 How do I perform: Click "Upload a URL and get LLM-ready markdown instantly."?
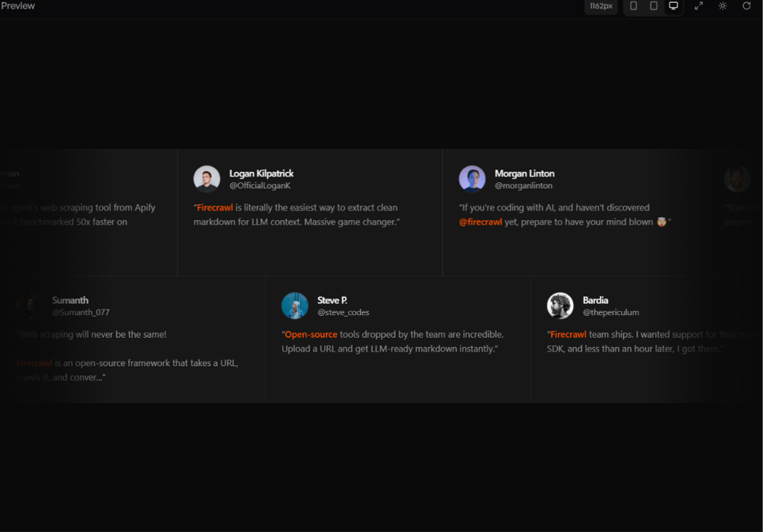[x=390, y=349]
